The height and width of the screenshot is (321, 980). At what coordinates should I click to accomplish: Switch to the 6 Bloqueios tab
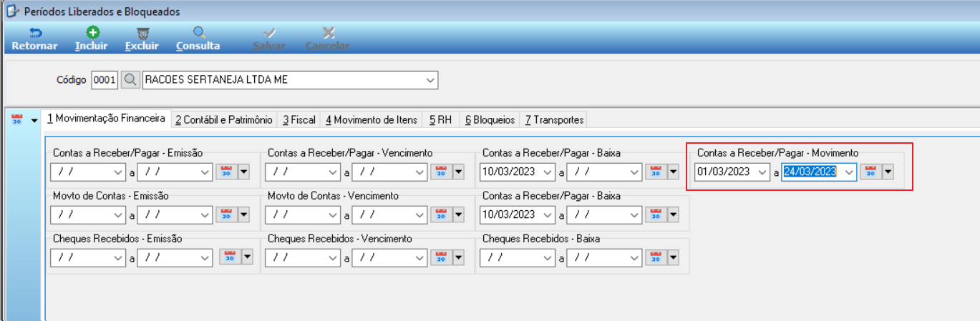point(490,120)
